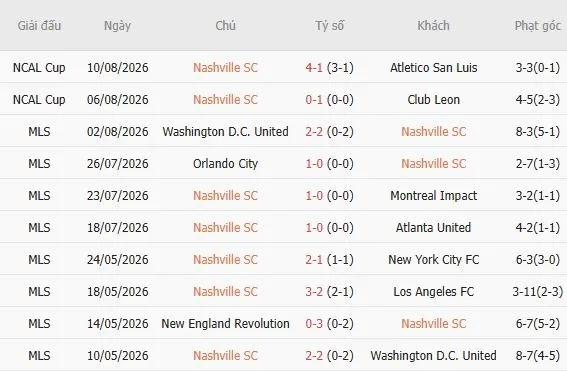Click the New York City FC link

pos(434,260)
